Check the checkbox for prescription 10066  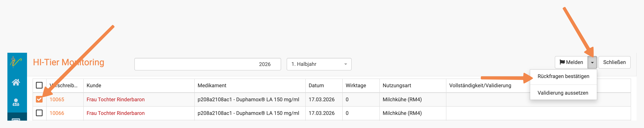point(39,113)
